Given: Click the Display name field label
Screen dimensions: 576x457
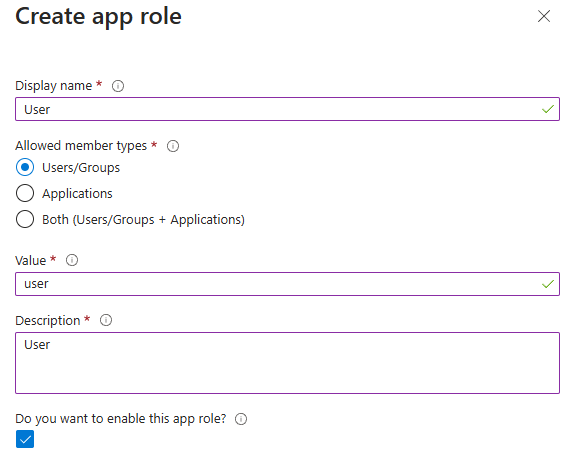Looking at the screenshot, I should (54, 86).
